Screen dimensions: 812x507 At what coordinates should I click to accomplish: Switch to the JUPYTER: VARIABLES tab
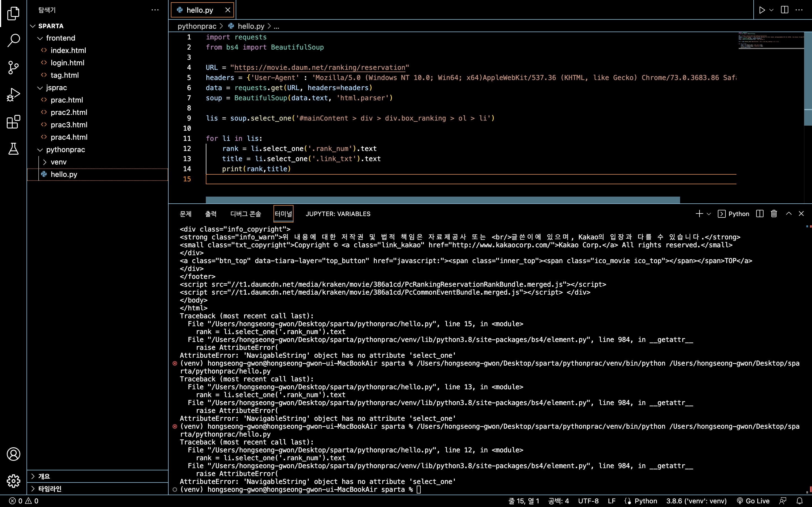(x=338, y=214)
